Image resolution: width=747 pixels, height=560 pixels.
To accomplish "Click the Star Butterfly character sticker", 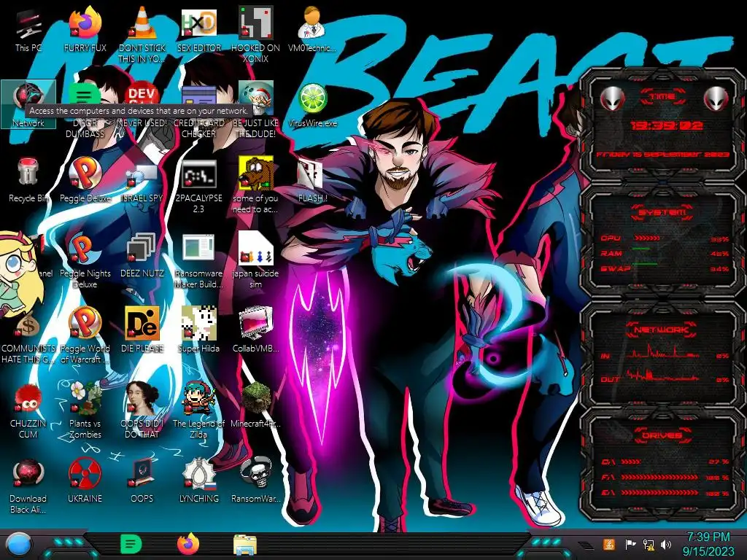I will pos(20,274).
